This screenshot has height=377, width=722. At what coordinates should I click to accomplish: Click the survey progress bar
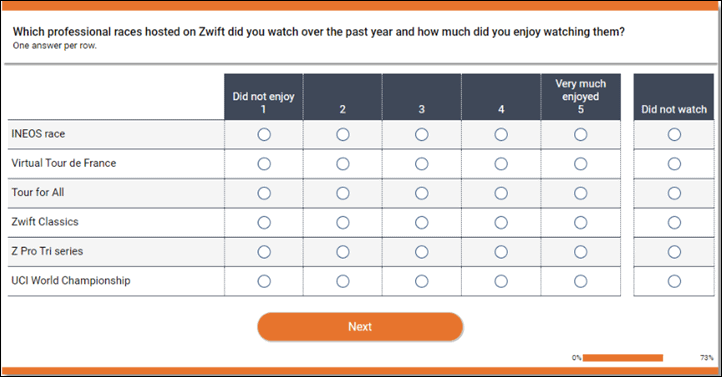(623, 358)
